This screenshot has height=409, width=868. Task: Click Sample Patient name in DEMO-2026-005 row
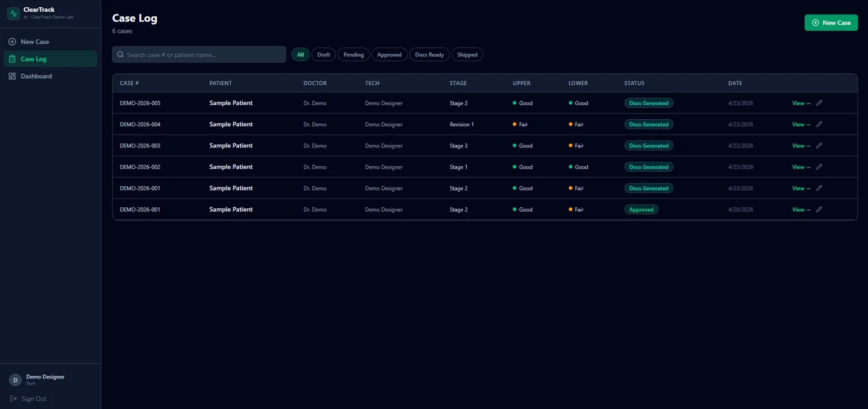tap(231, 103)
